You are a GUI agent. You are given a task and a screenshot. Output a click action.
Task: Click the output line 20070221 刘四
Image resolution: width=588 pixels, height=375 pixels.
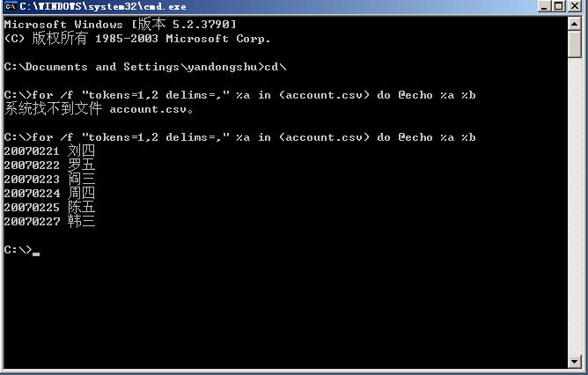[x=49, y=151]
